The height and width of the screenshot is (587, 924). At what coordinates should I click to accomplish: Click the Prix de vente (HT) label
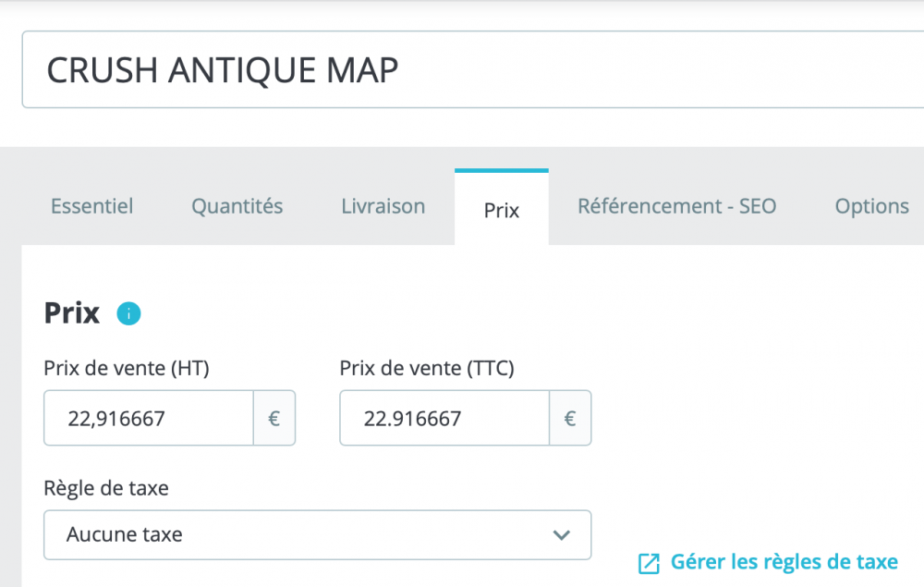127,368
